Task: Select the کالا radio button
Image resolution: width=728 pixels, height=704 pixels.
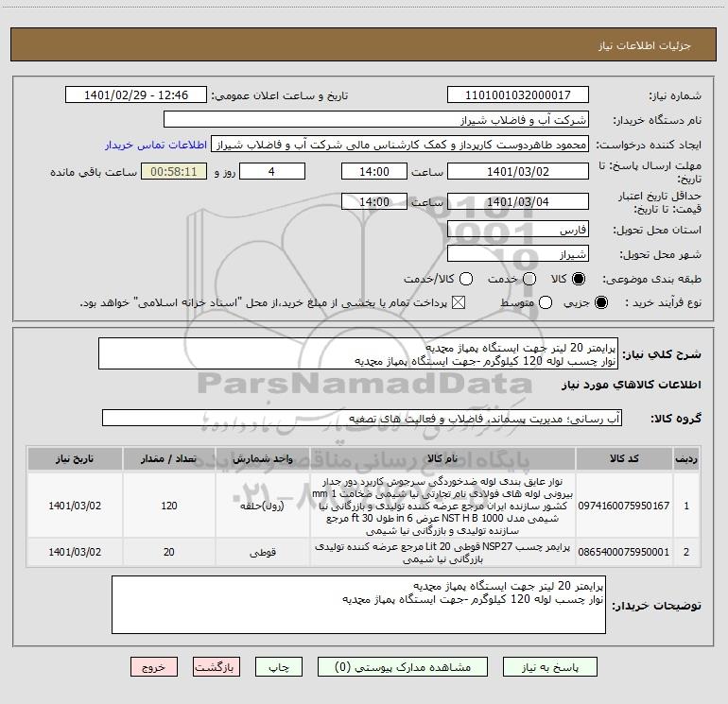Action: point(579,279)
